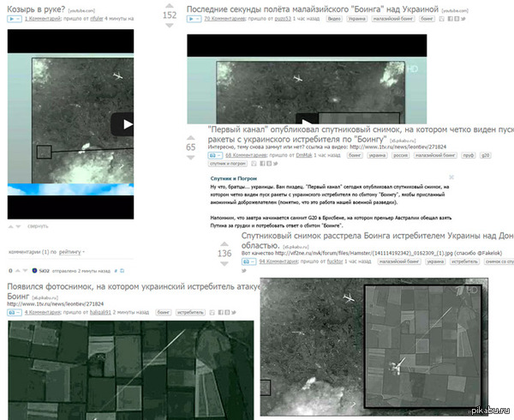
Task: Downvote the post rated 152
Action: (169, 25)
